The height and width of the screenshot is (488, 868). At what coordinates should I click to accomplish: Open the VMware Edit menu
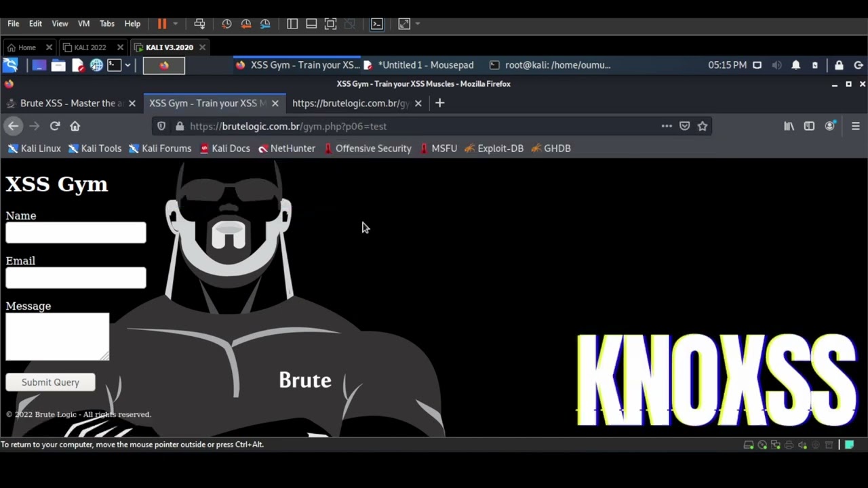point(35,24)
